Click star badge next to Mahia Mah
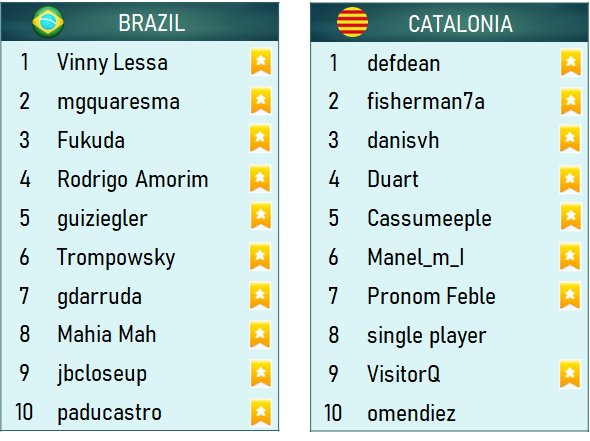Image resolution: width=590 pixels, height=441 pixels. (260, 335)
